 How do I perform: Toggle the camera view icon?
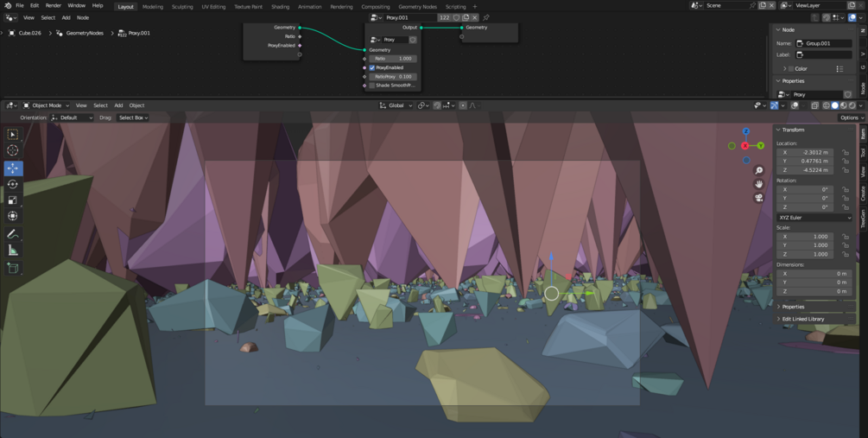pos(759,198)
